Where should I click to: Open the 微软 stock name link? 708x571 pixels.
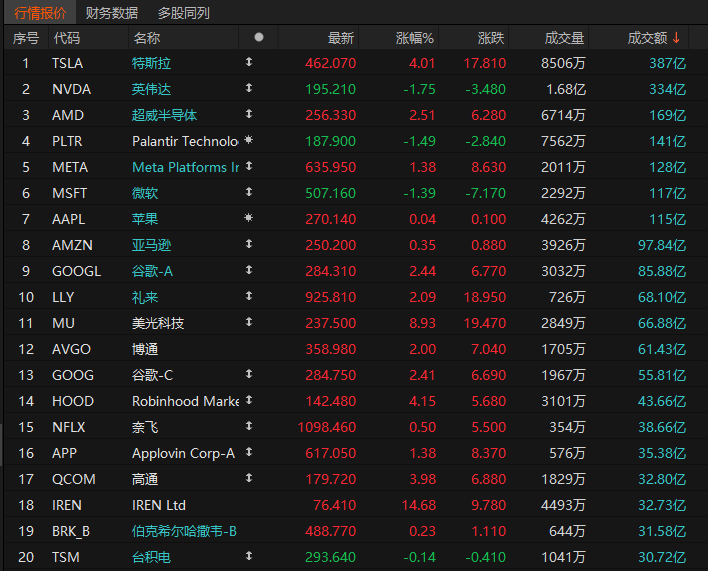[144, 193]
